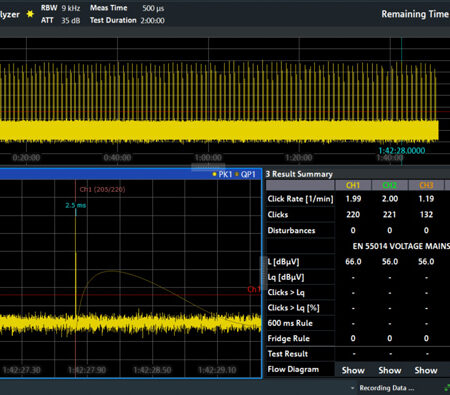Click the yellow star icon next to Analyzer
This screenshot has height=395, width=450.
point(30,14)
